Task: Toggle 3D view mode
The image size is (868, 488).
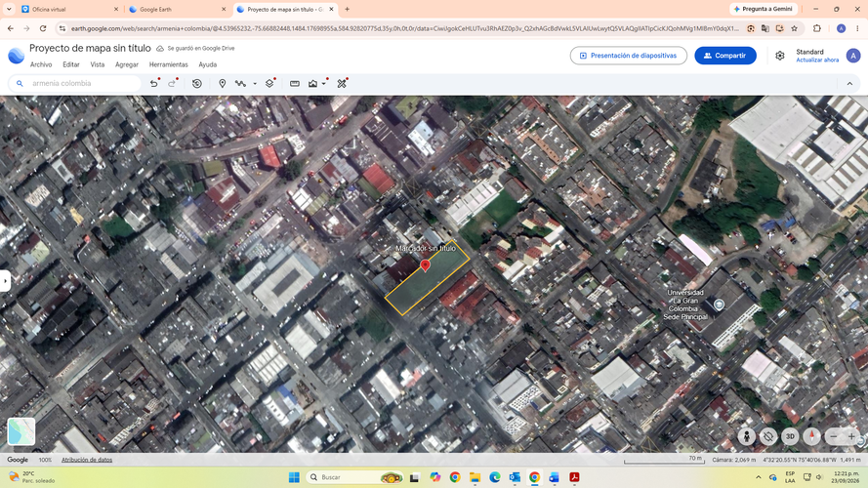Action: pos(790,436)
